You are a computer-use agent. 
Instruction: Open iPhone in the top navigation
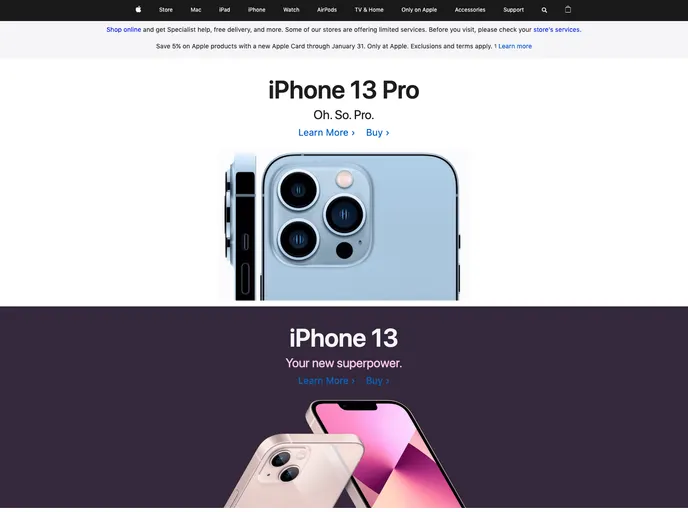pyautogui.click(x=257, y=10)
